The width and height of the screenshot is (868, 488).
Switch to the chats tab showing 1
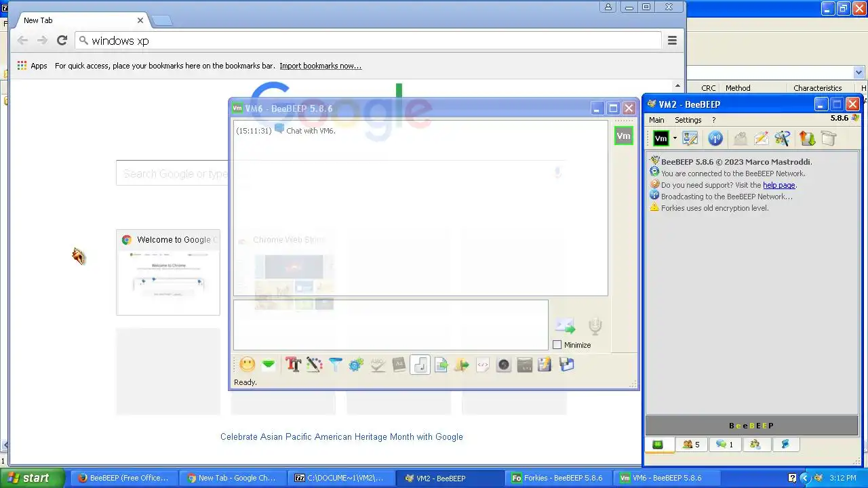coord(724,445)
